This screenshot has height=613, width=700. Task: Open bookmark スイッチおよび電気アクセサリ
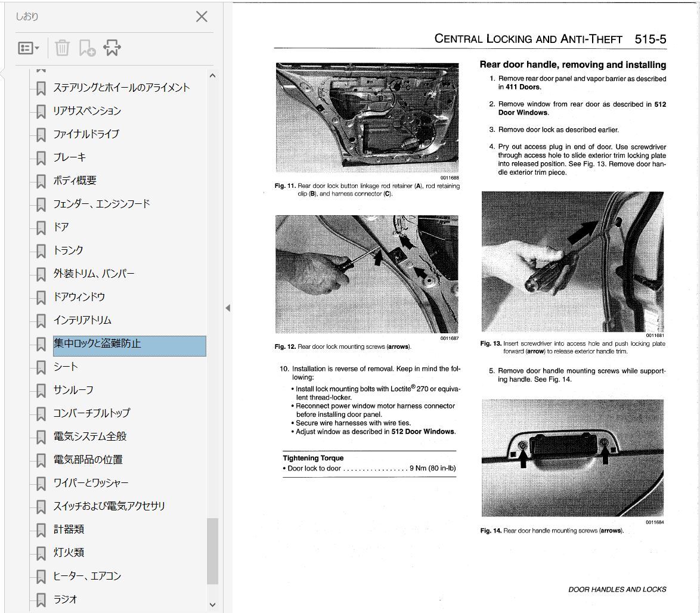109,506
